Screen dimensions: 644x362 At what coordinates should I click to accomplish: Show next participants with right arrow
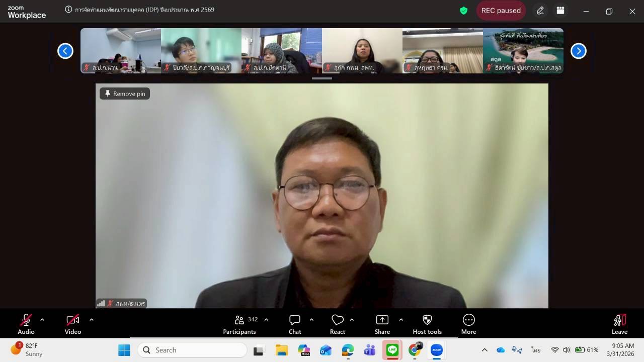[x=579, y=51]
